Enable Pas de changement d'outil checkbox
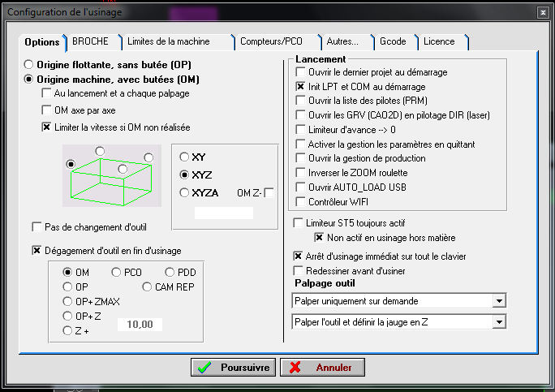 point(37,226)
